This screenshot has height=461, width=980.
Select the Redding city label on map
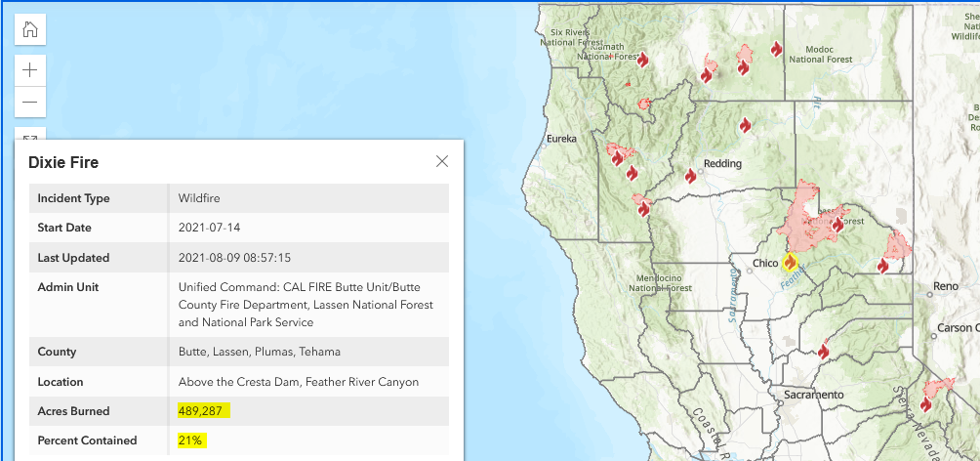point(722,164)
